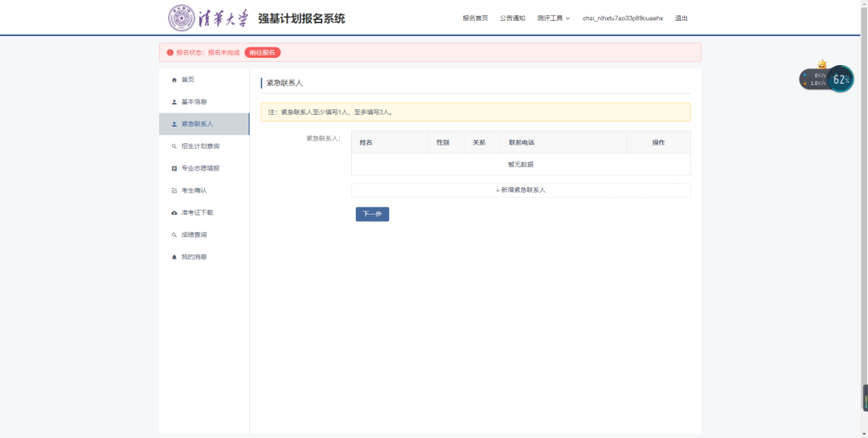The height and width of the screenshot is (438, 868).
Task: Click the network speed 62% floating widget
Action: coord(826,79)
